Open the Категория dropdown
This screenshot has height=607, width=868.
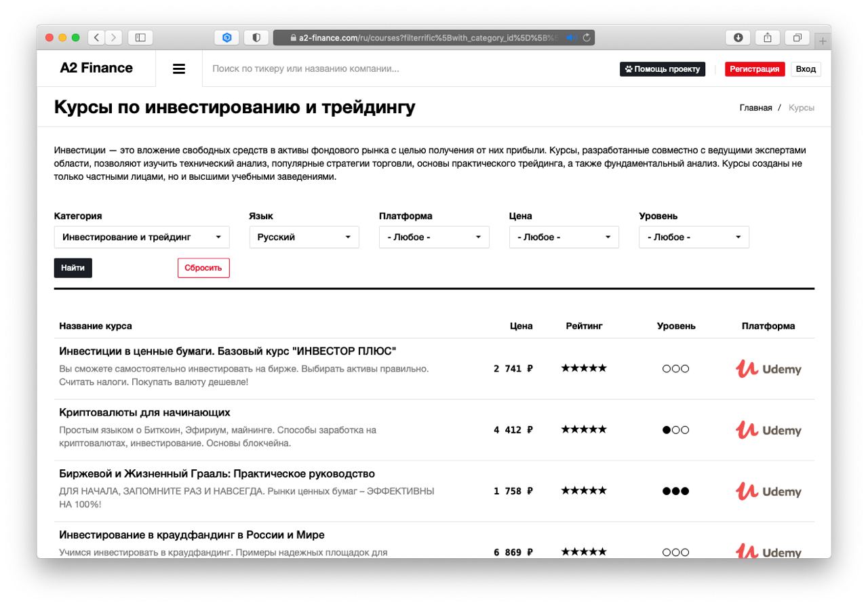[142, 237]
